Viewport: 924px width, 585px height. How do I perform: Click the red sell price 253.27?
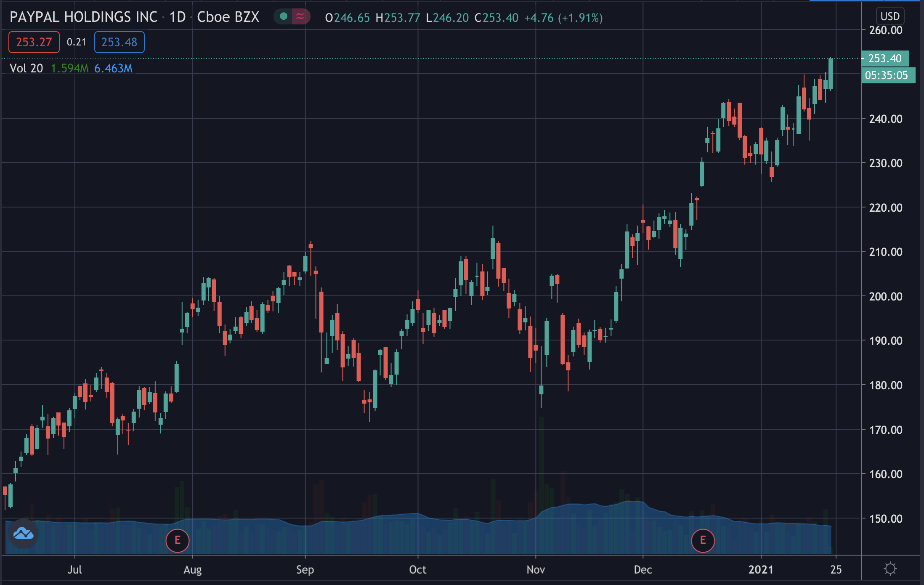34,42
